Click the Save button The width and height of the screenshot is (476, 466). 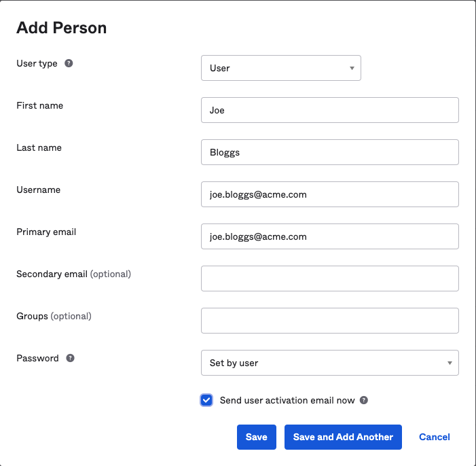[257, 437]
